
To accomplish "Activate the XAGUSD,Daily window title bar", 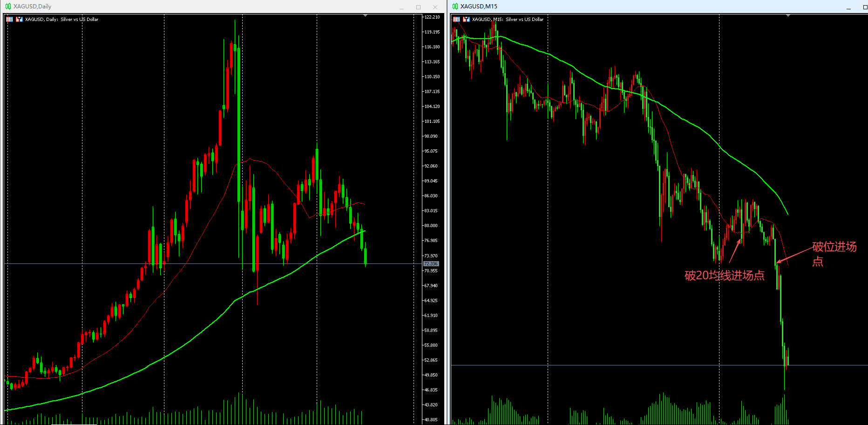I will (186, 7).
